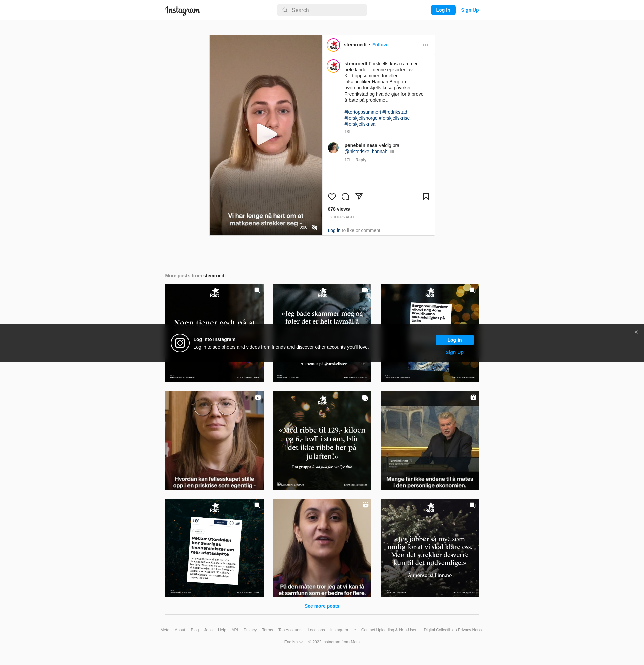Unmute the video using the speaker icon
This screenshot has height=665, width=644.
(314, 227)
